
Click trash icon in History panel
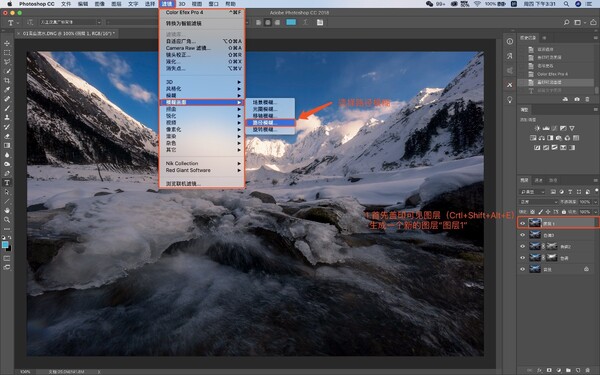click(587, 99)
